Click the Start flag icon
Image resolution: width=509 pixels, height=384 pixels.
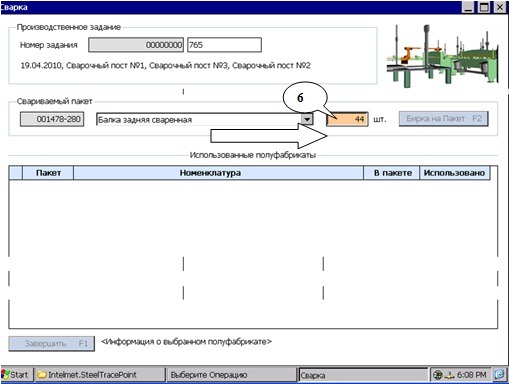point(5,375)
